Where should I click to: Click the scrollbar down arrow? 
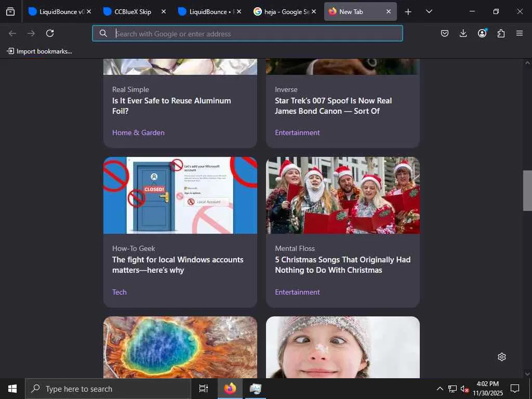tap(527, 374)
